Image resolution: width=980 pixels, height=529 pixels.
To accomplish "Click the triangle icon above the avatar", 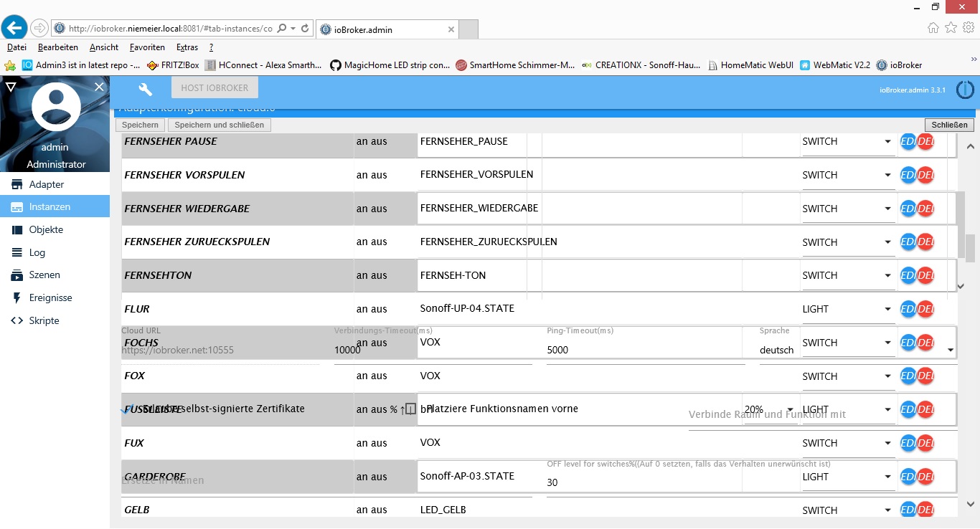I will (x=10, y=87).
